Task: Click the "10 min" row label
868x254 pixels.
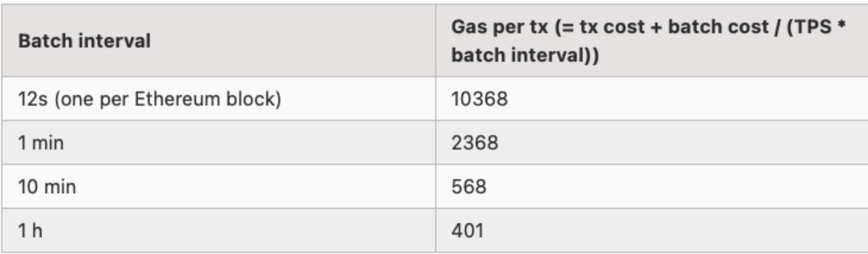Action: pos(47,187)
